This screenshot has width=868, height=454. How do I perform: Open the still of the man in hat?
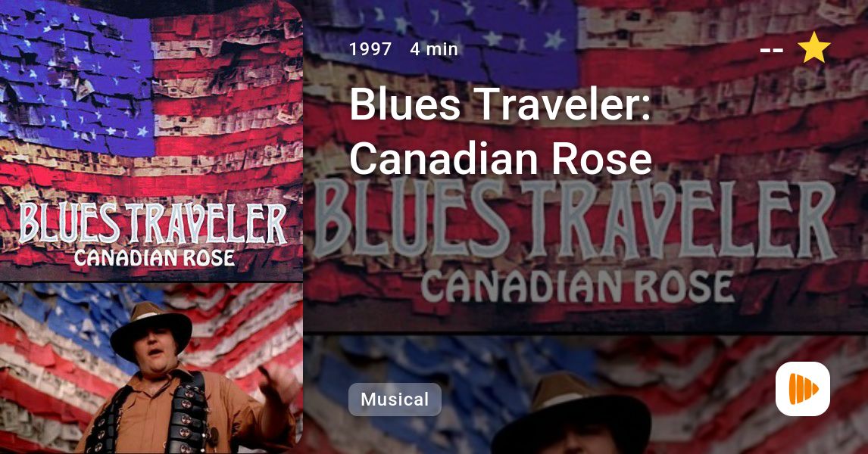pos(151,368)
